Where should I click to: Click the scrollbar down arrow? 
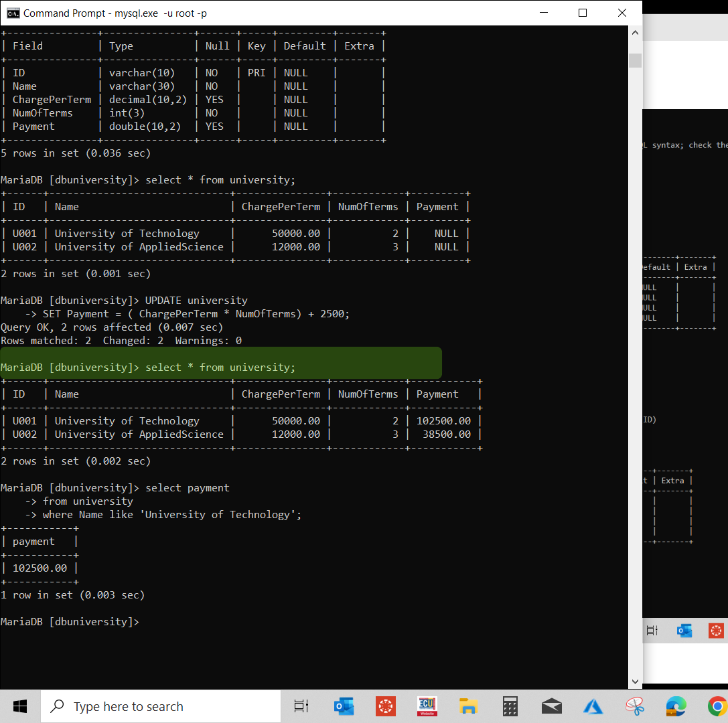point(634,681)
